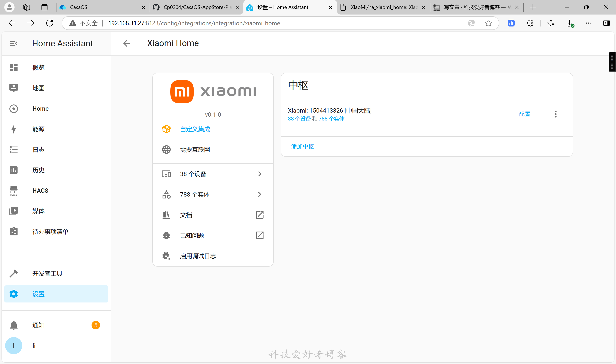Click the Xiaomi logo image
The image size is (616, 364).
[x=213, y=91]
